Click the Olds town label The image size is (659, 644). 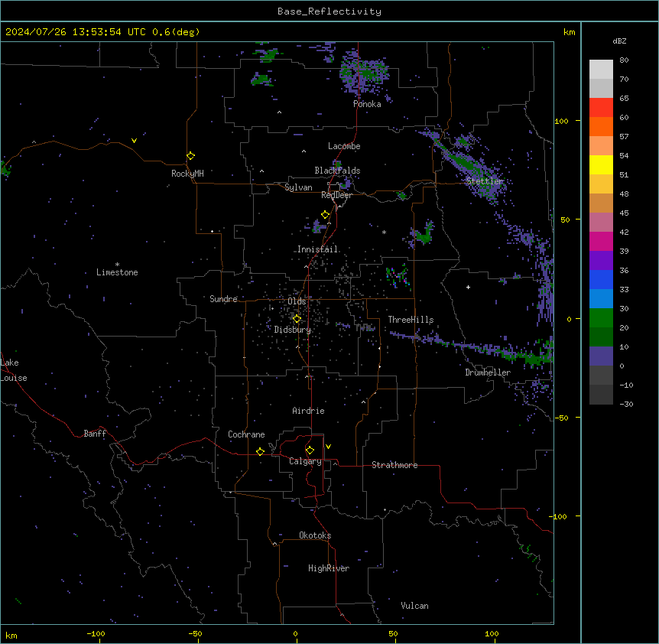point(297,301)
